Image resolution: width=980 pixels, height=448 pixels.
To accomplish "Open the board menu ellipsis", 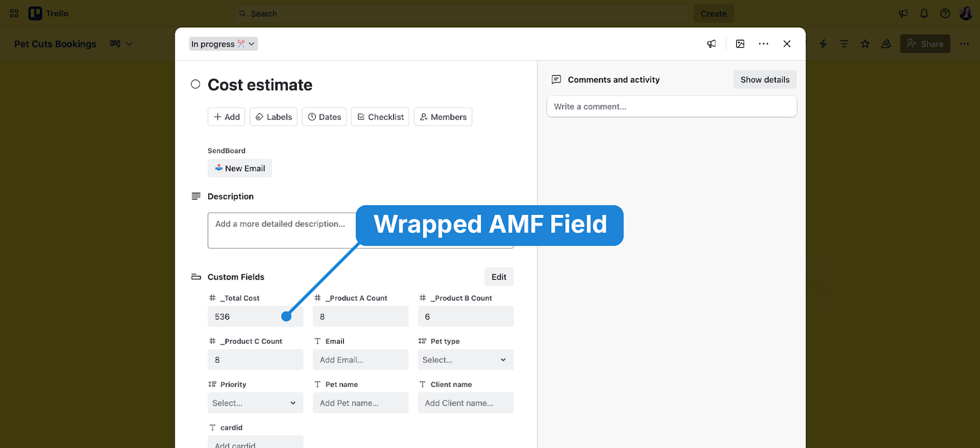I will (x=965, y=44).
